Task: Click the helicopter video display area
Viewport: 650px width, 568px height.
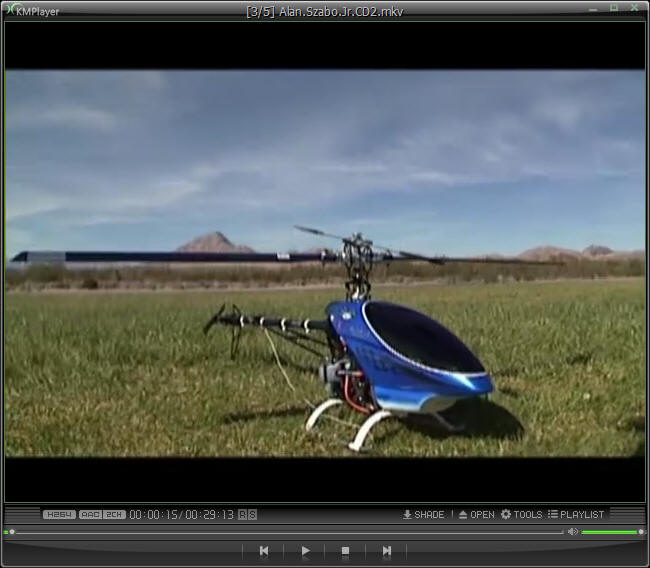Action: pos(324,262)
